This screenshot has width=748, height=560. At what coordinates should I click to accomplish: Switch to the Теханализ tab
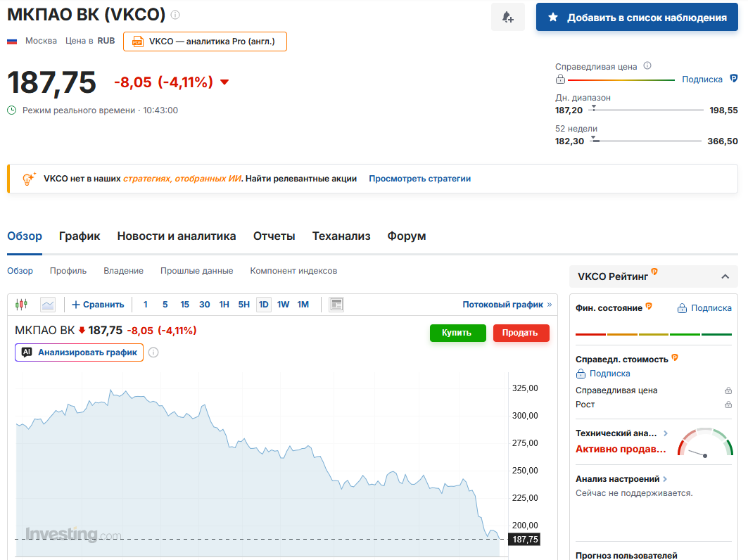click(x=341, y=236)
